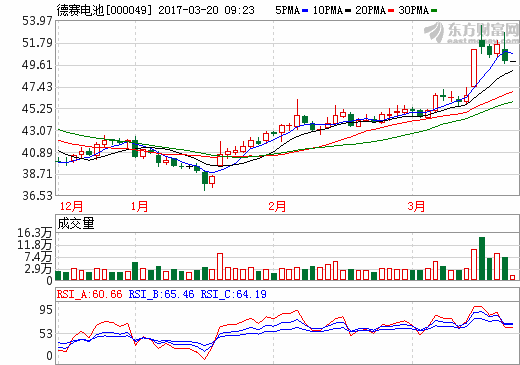The width and height of the screenshot is (520, 365).
Task: Click the RSI_A:60.66 indicator value
Action: point(89,294)
